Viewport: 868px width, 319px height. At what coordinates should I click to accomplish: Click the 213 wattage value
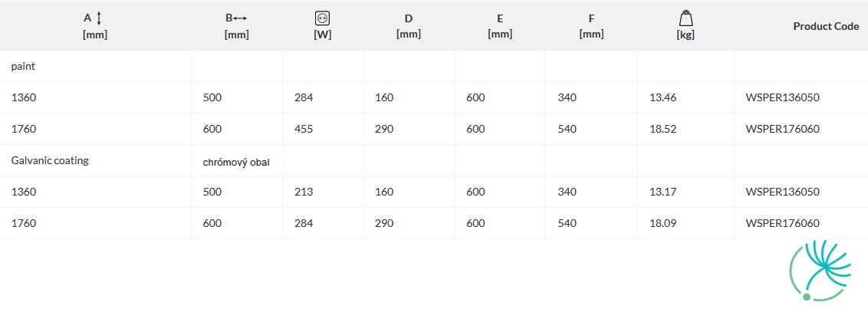(x=304, y=192)
